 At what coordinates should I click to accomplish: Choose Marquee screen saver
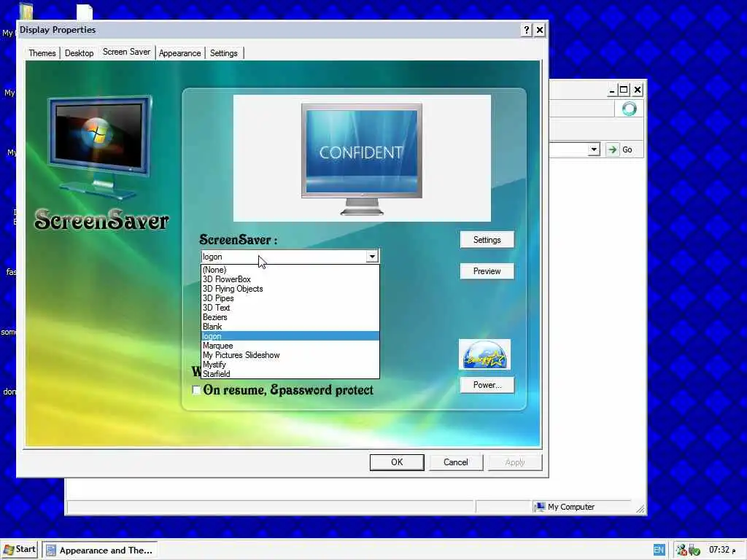(x=290, y=346)
